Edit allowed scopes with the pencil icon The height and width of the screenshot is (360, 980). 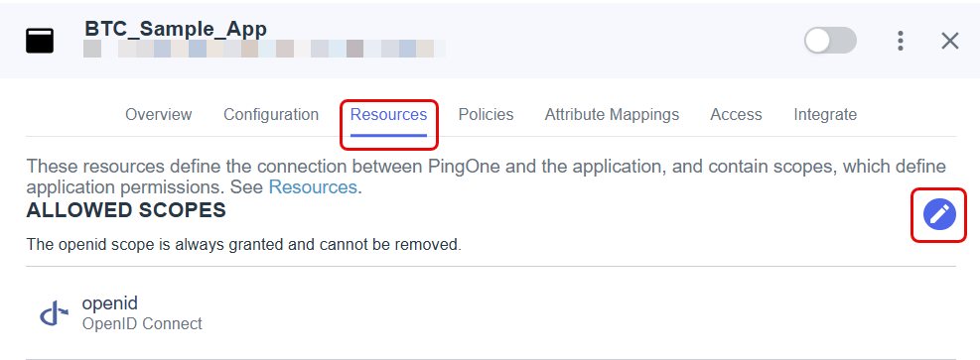click(x=938, y=214)
